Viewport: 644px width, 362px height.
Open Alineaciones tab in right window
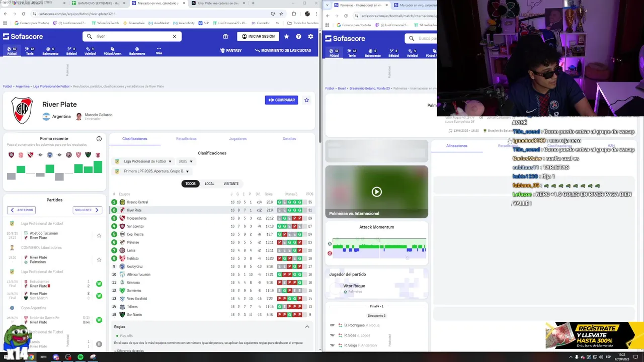click(457, 146)
